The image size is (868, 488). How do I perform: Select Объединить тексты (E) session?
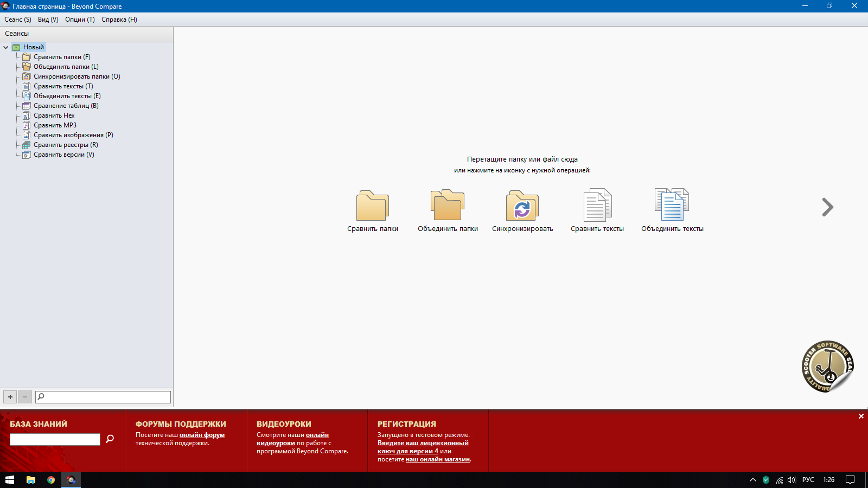67,96
